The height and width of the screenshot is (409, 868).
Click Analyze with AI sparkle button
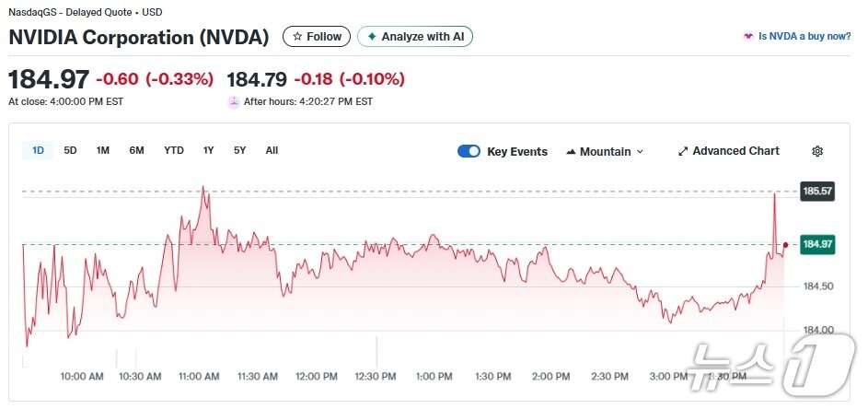[415, 37]
